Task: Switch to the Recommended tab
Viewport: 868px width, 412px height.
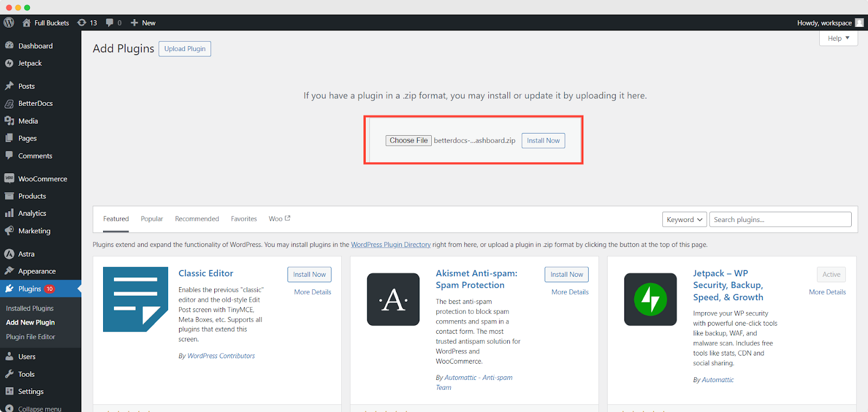Action: pyautogui.click(x=197, y=219)
